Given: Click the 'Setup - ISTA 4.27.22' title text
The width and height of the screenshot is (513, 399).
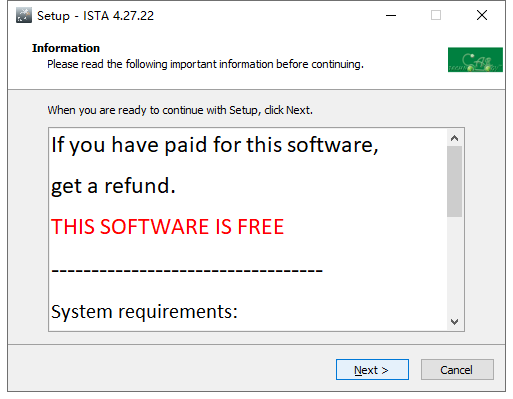Looking at the screenshot, I should [95, 16].
